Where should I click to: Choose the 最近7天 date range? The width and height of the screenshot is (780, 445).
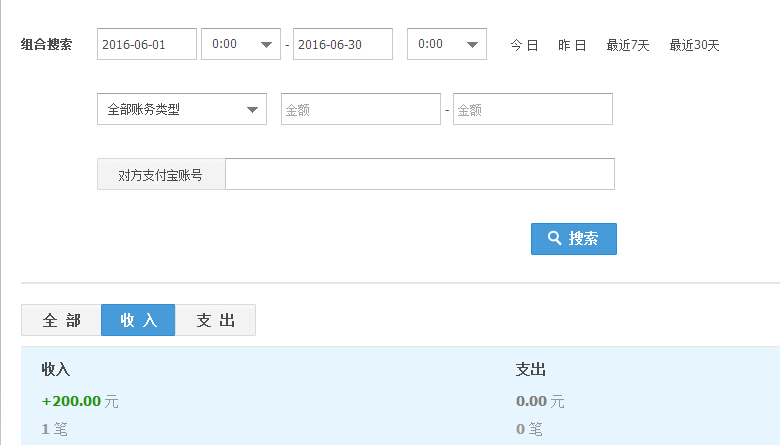click(628, 45)
